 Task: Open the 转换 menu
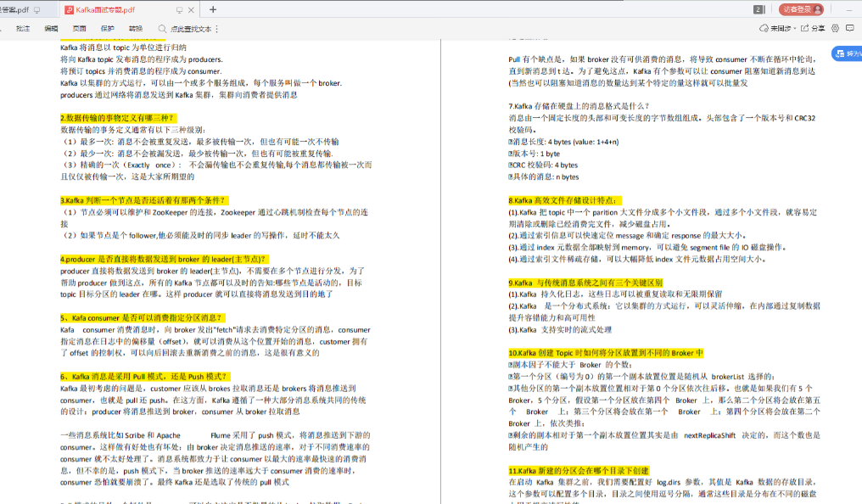coord(135,29)
